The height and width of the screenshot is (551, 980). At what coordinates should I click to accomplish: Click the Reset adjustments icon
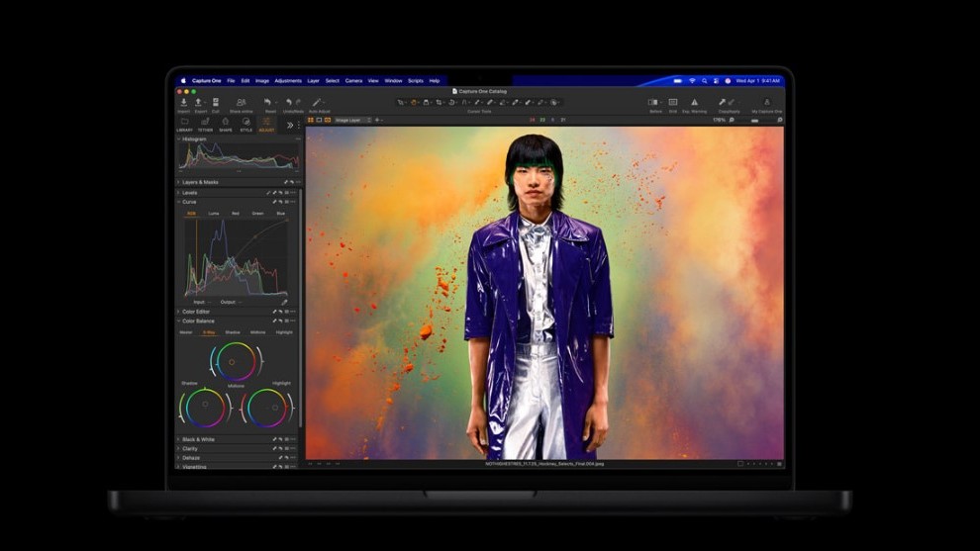click(x=267, y=102)
